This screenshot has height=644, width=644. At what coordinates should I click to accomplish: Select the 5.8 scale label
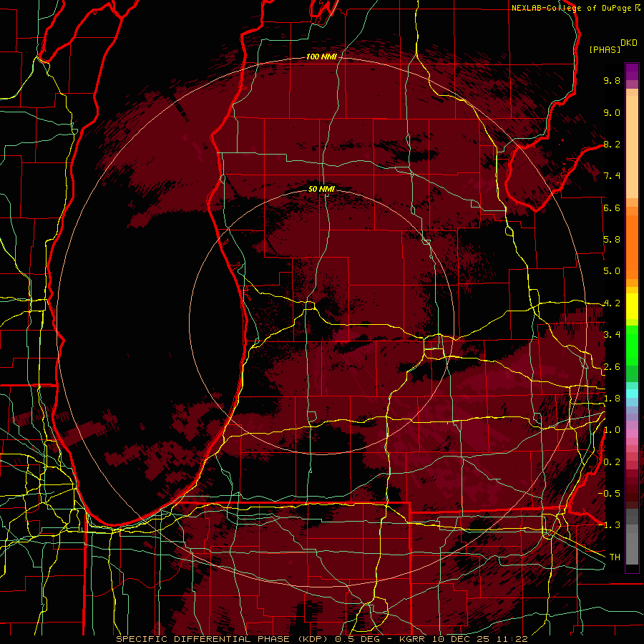tap(612, 240)
